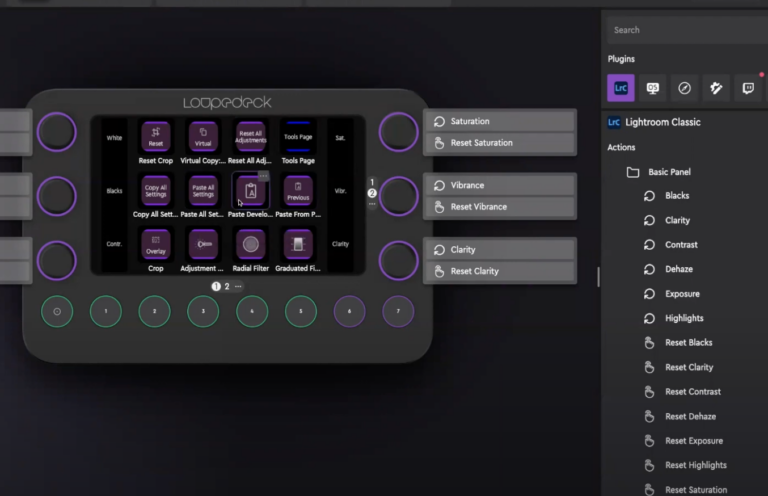The width and height of the screenshot is (768, 496).
Task: Open the compass plugin icon
Action: click(684, 88)
